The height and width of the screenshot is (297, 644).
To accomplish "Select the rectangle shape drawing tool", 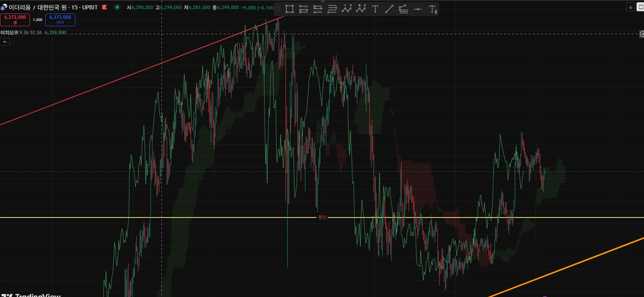I will click(x=290, y=9).
